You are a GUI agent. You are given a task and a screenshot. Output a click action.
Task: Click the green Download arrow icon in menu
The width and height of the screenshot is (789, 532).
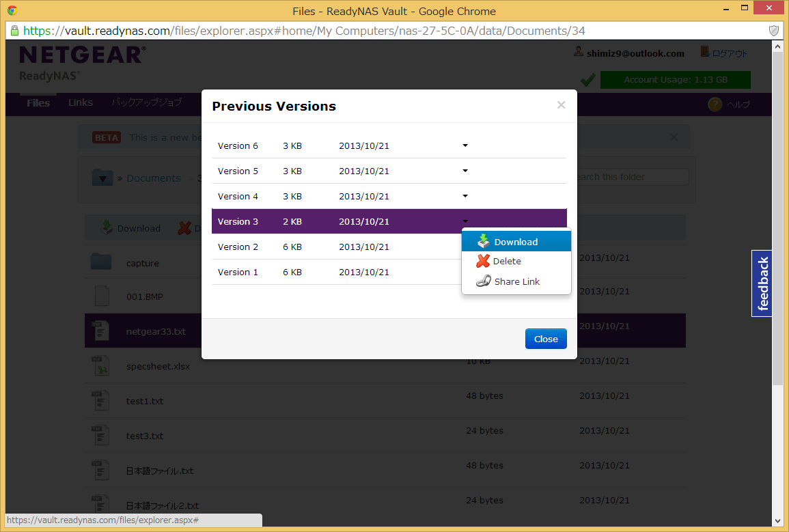click(484, 241)
